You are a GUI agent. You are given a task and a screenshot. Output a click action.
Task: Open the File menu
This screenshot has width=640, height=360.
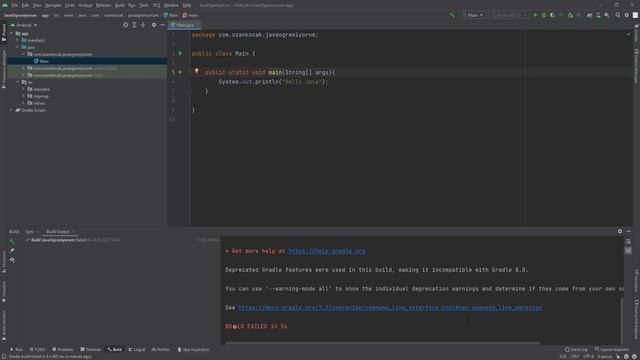point(14,5)
